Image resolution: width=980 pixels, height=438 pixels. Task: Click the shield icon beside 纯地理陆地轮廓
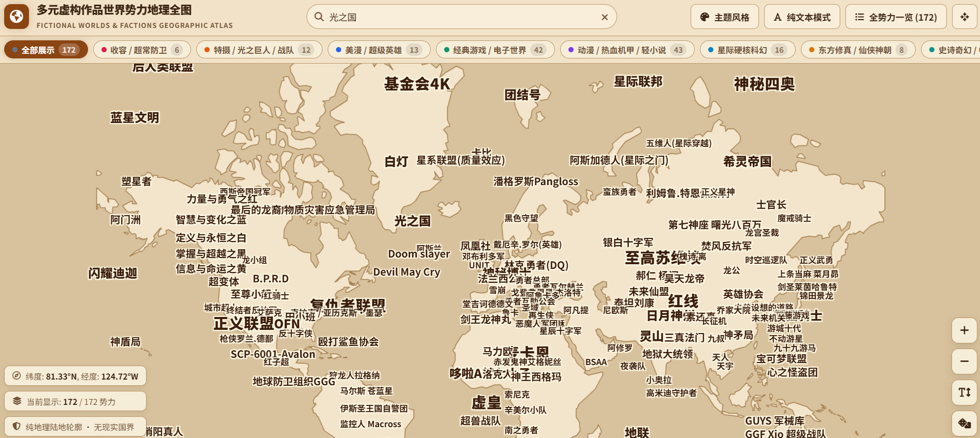click(17, 427)
